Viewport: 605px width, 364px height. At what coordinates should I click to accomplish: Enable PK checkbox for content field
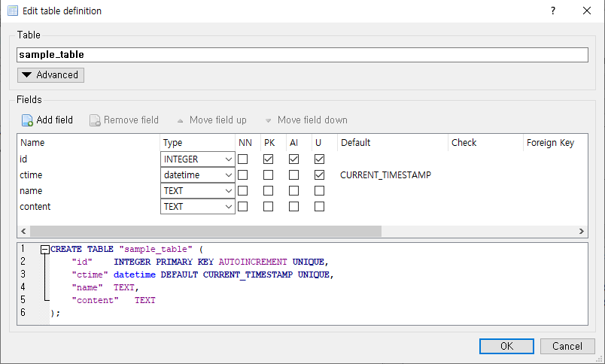click(268, 206)
